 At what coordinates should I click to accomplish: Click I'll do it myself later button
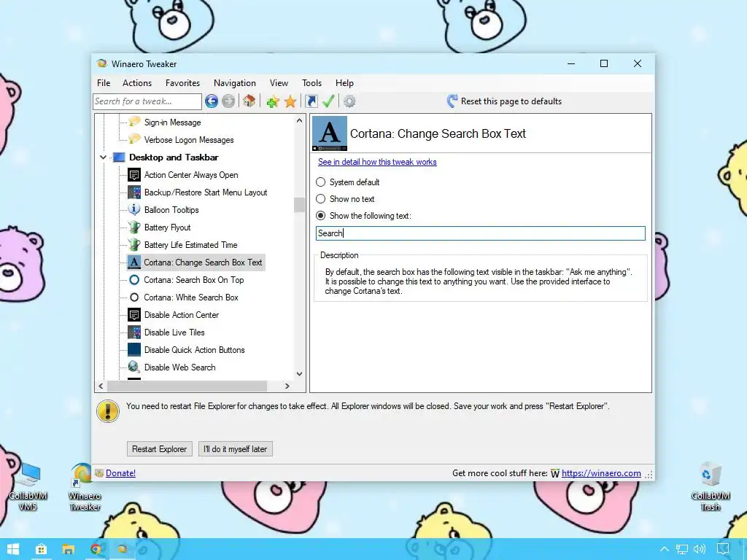pyautogui.click(x=236, y=448)
